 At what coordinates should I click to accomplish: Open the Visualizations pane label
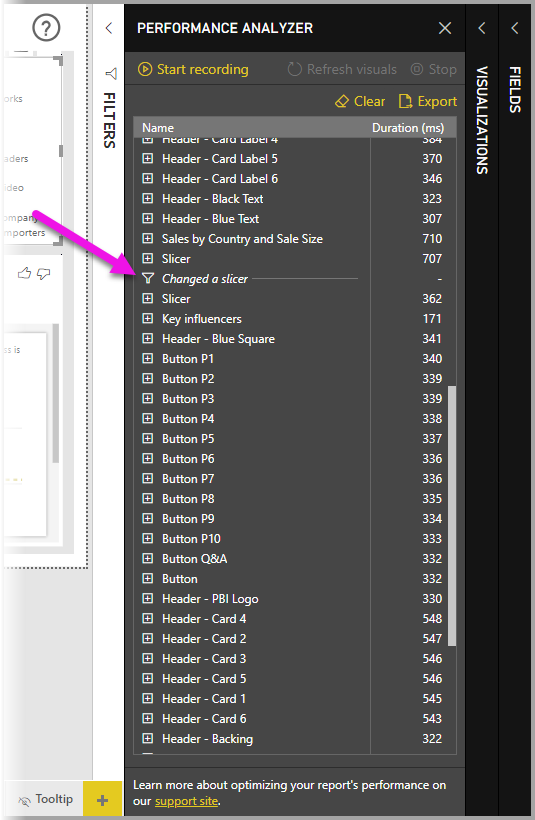coord(482,120)
